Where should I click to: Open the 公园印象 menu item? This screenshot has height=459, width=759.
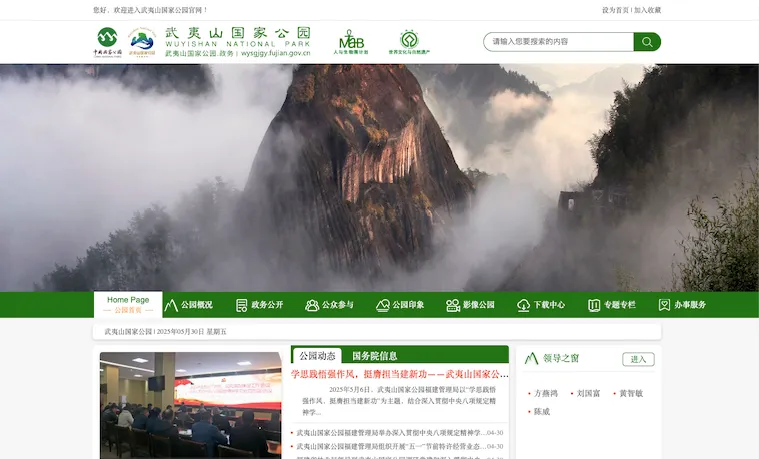point(400,305)
